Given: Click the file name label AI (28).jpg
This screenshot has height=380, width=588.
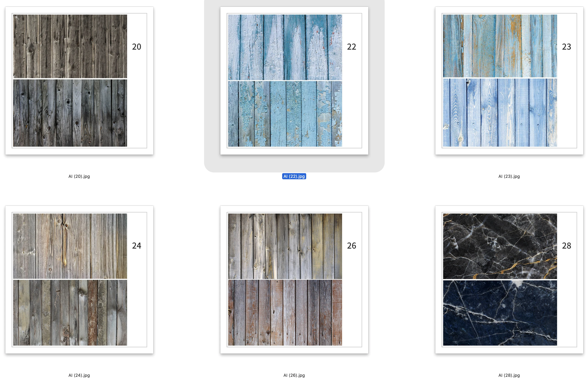Looking at the screenshot, I should pos(509,375).
